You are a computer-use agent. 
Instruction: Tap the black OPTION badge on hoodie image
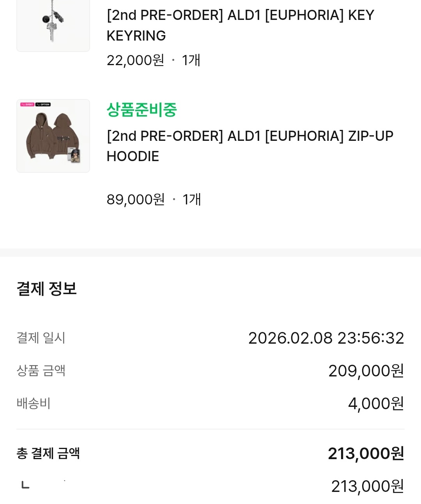pos(43,105)
